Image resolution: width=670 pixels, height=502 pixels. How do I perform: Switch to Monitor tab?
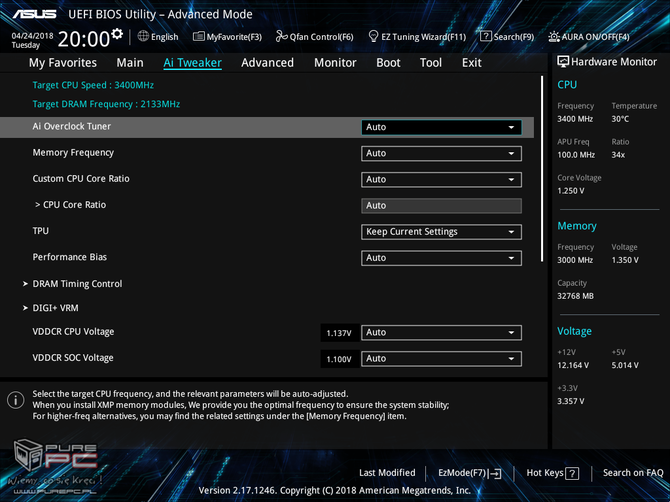[x=335, y=63]
